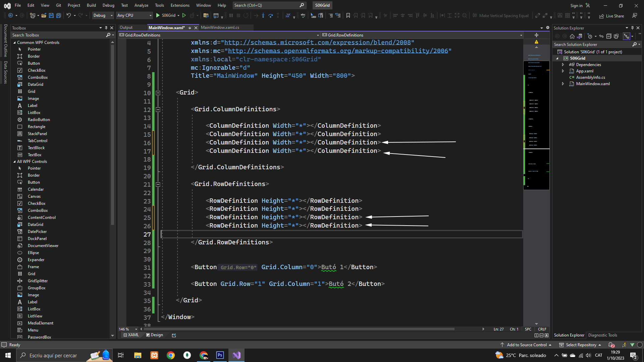
Task: Switch to MainWindow.xaml.cs tab
Action: click(220, 27)
